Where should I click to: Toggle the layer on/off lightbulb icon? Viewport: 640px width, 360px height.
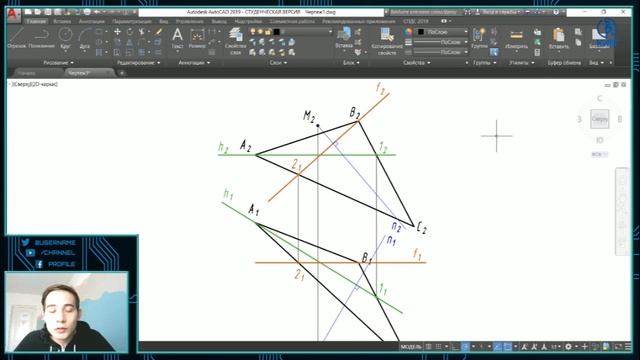[x=253, y=32]
